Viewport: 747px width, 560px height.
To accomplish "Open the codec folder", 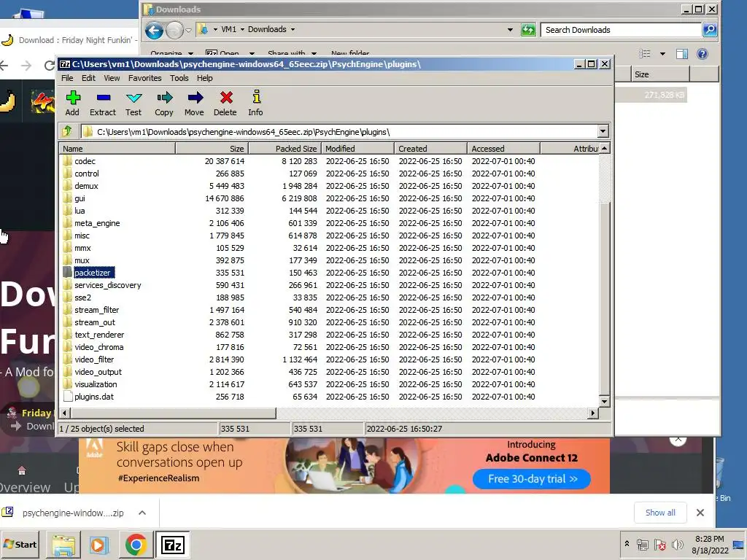I will pos(85,161).
